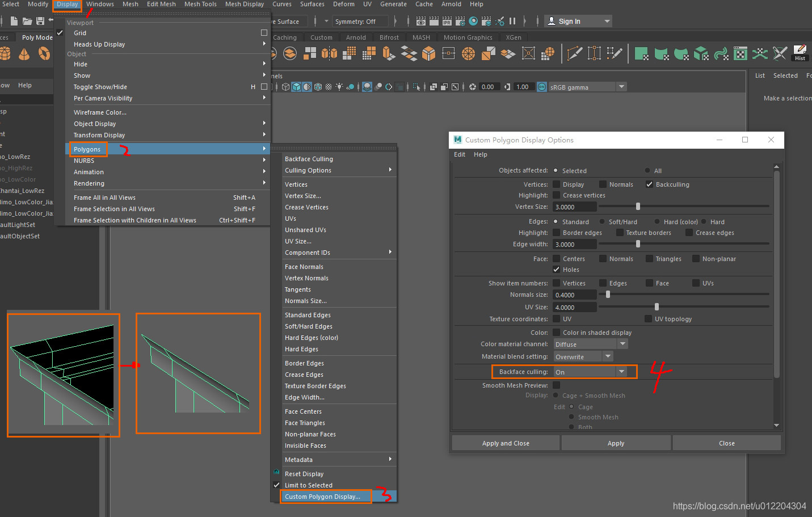Create a new scene from the toolbar
The height and width of the screenshot is (517, 812).
(14, 22)
